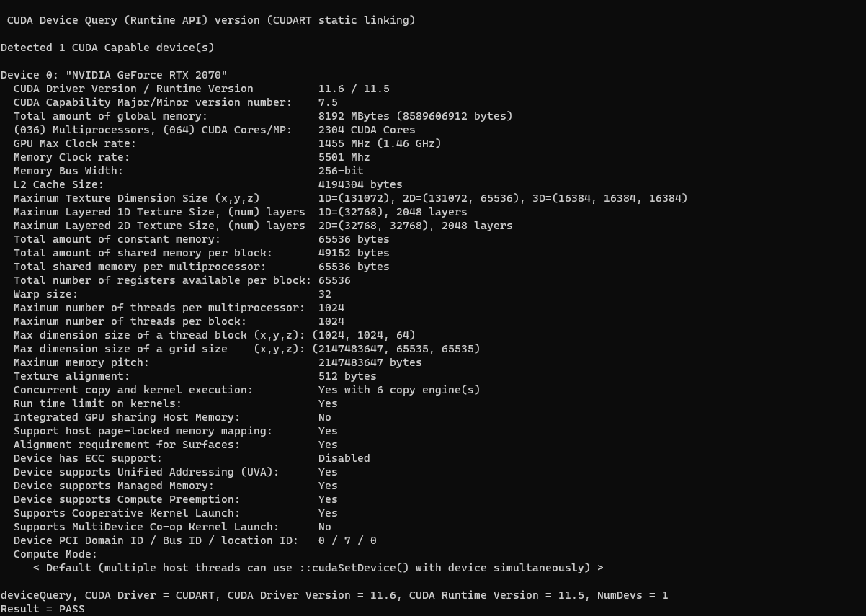Image resolution: width=866 pixels, height=616 pixels.
Task: Click the "2304 CUDA Cores" value
Action: click(x=367, y=130)
